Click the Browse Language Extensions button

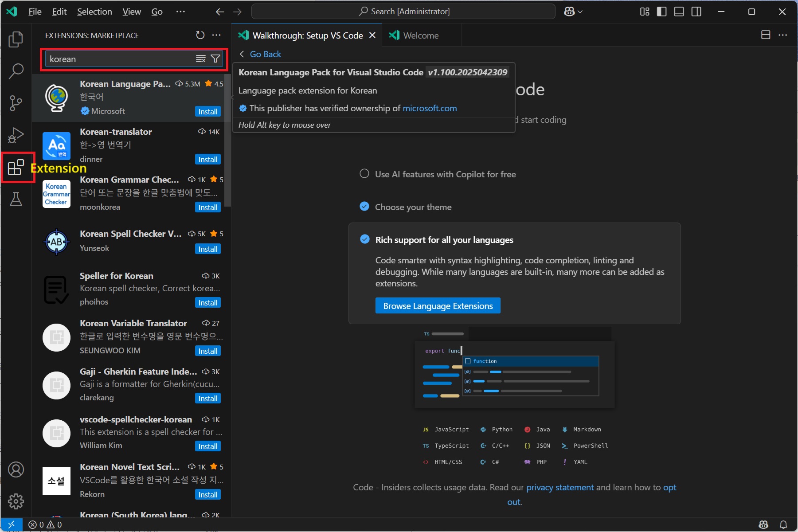(438, 306)
